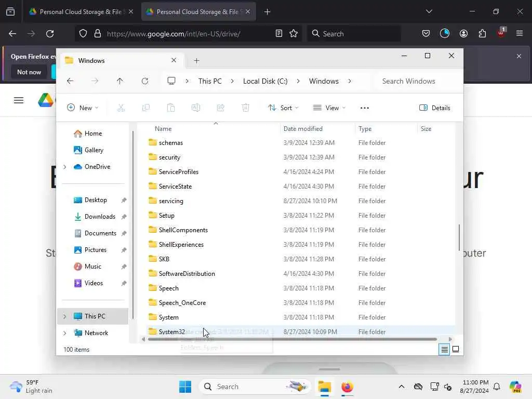Toggle Firefox reader view icon
532x399 pixels.
pos(278,34)
